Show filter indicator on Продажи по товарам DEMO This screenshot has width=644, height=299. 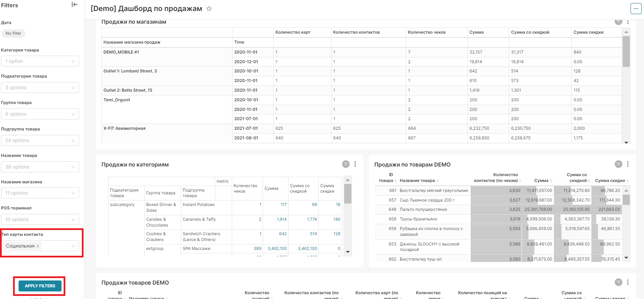[618, 164]
